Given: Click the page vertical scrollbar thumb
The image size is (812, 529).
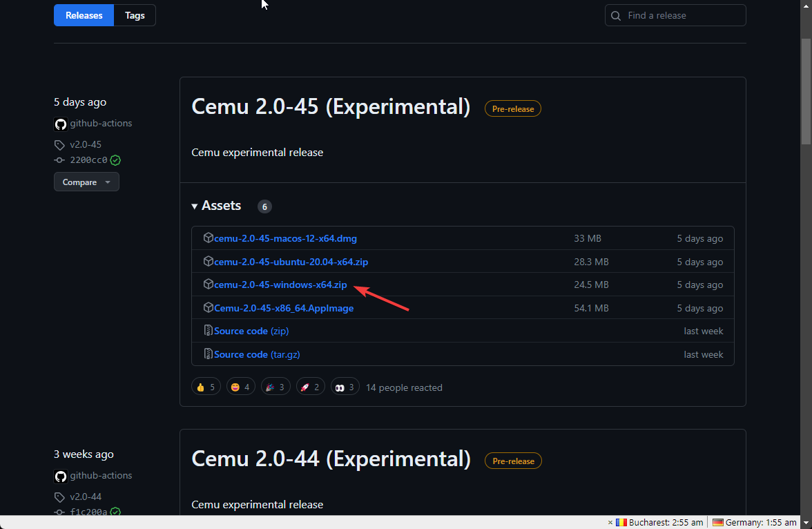Looking at the screenshot, I should (x=806, y=92).
